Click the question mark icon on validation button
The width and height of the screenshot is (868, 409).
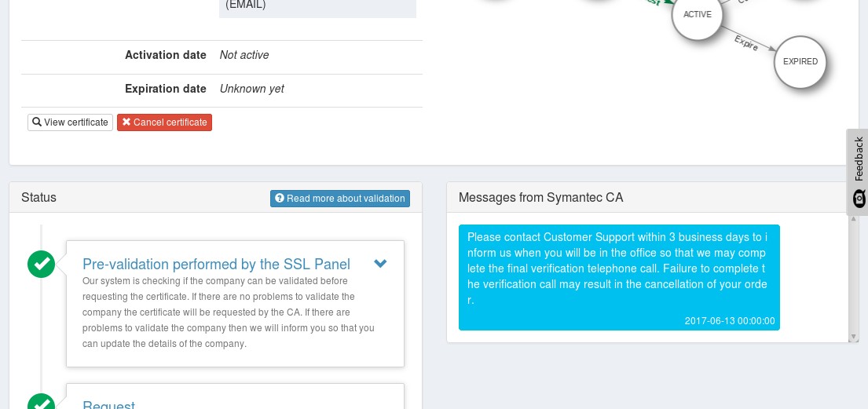click(280, 198)
